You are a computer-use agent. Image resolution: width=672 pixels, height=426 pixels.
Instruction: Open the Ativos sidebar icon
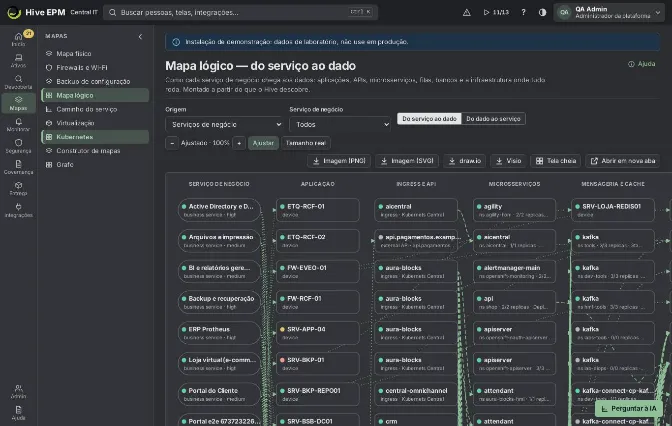pos(18,60)
